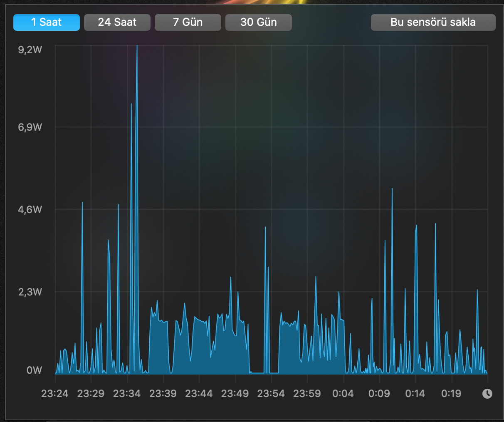This screenshot has height=422, width=504.
Task: Click the 0W baseline label
Action: pos(35,370)
